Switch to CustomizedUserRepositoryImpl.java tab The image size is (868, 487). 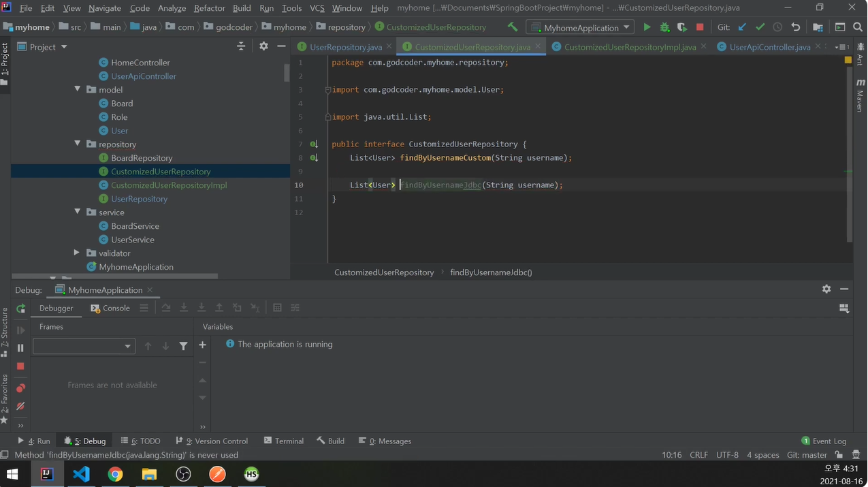(630, 47)
